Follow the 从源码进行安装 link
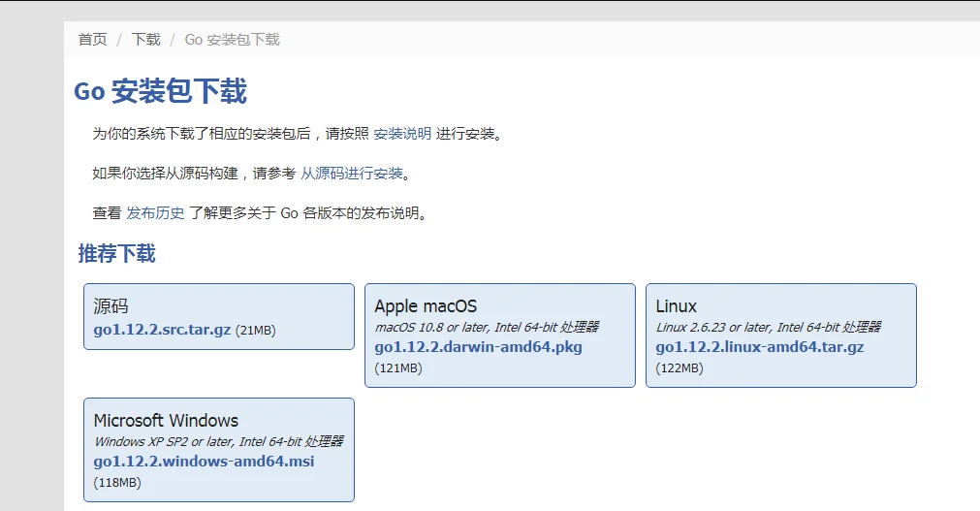 (352, 174)
